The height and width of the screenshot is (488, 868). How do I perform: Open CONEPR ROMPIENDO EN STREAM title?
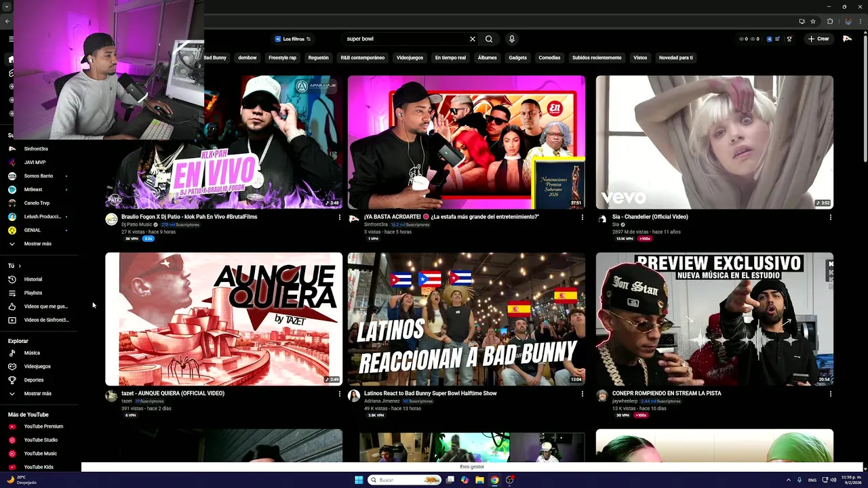(x=667, y=393)
